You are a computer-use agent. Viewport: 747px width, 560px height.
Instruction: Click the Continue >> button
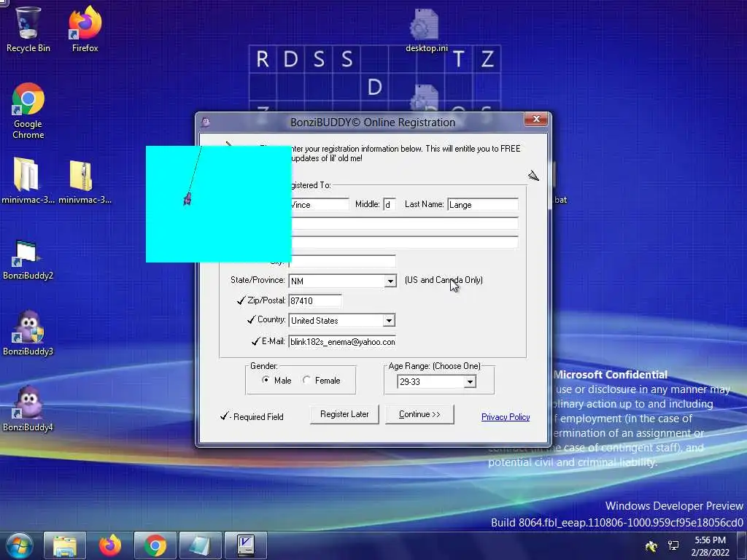419,414
